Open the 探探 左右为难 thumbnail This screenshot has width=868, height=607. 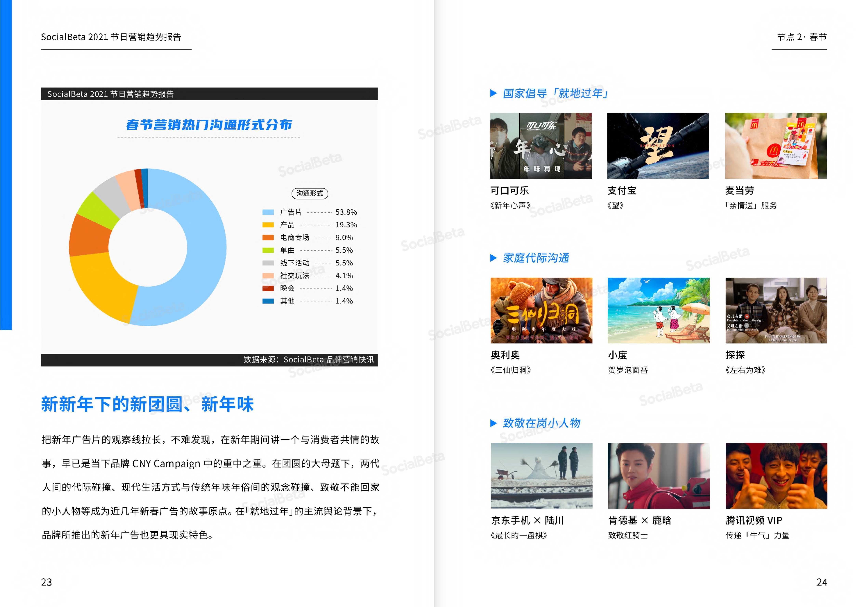click(776, 310)
